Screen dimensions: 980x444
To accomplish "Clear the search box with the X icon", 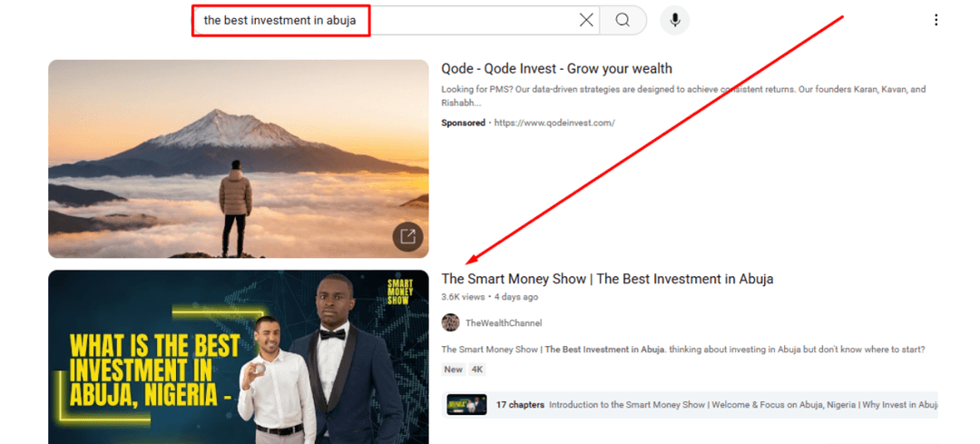I will [586, 20].
